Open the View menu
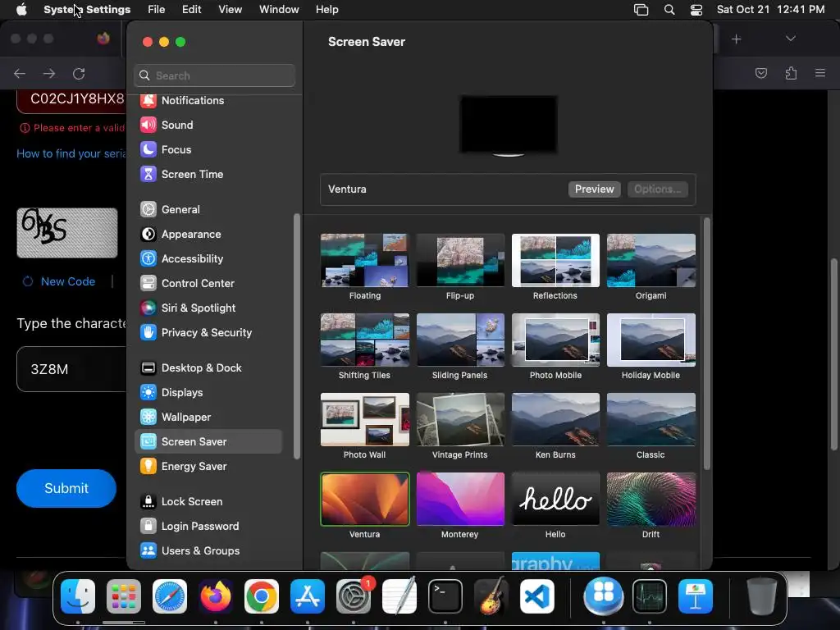Image resolution: width=840 pixels, height=630 pixels. [231, 10]
